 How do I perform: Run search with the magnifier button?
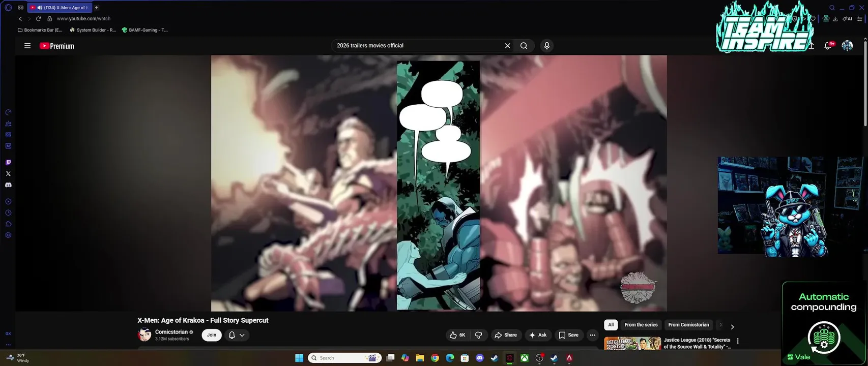click(524, 46)
